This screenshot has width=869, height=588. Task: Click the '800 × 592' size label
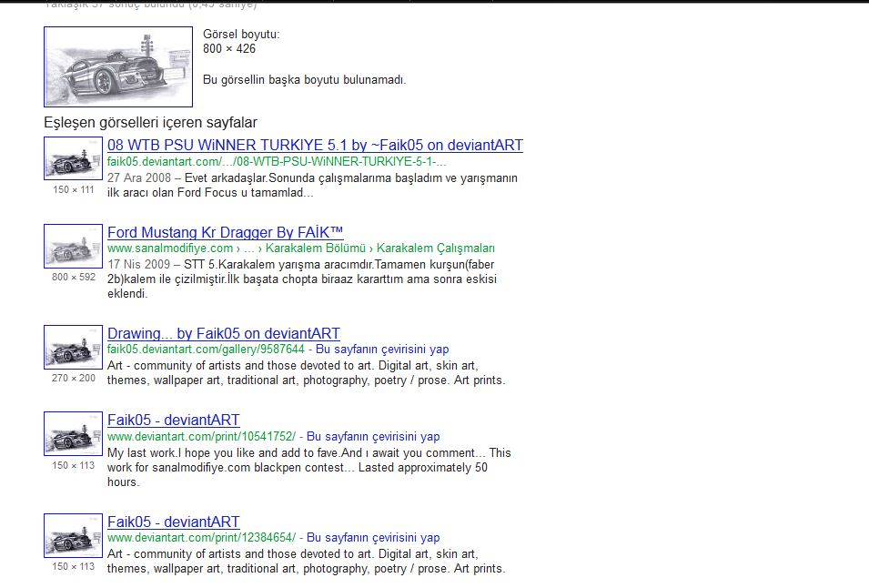coord(74,277)
